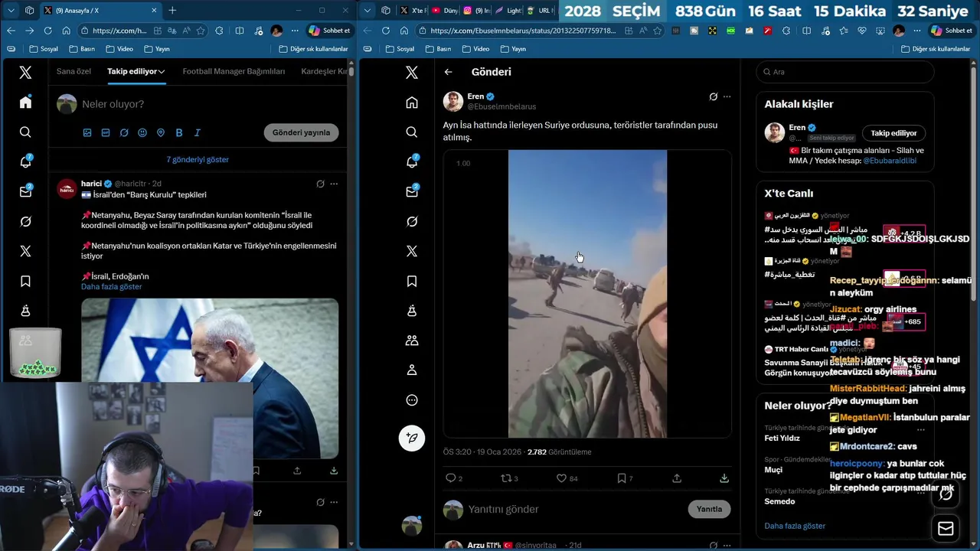Image resolution: width=980 pixels, height=551 pixels.
Task: Show new posts via 7 gönderiyi göster
Action: click(x=198, y=160)
